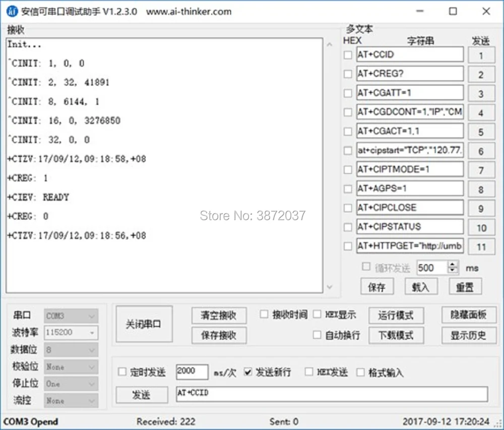504x430 pixels.
Task: Send multi-text row 1 command AT+CCID
Action: (x=481, y=55)
